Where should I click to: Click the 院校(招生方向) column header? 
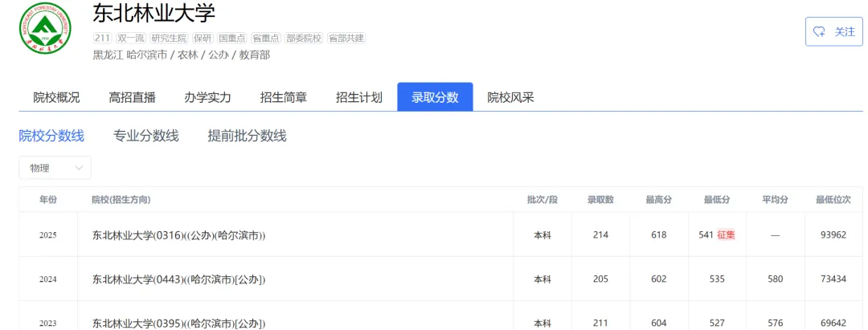pyautogui.click(x=121, y=200)
